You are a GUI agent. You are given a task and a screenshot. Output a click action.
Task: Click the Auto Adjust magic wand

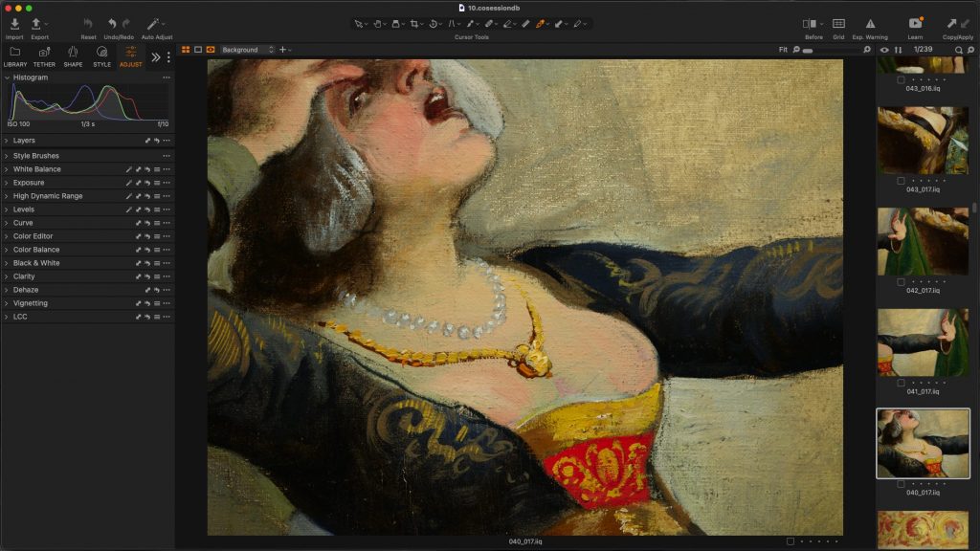click(152, 24)
